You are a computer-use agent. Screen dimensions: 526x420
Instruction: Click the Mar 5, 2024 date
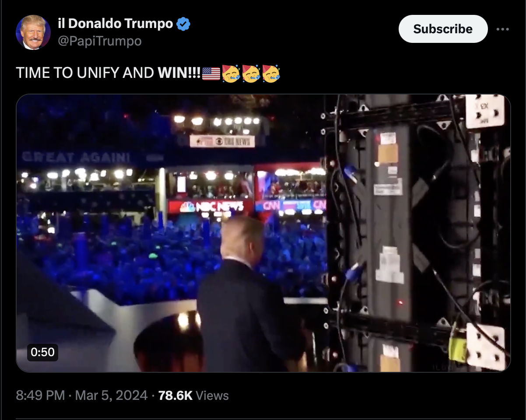coord(111,395)
